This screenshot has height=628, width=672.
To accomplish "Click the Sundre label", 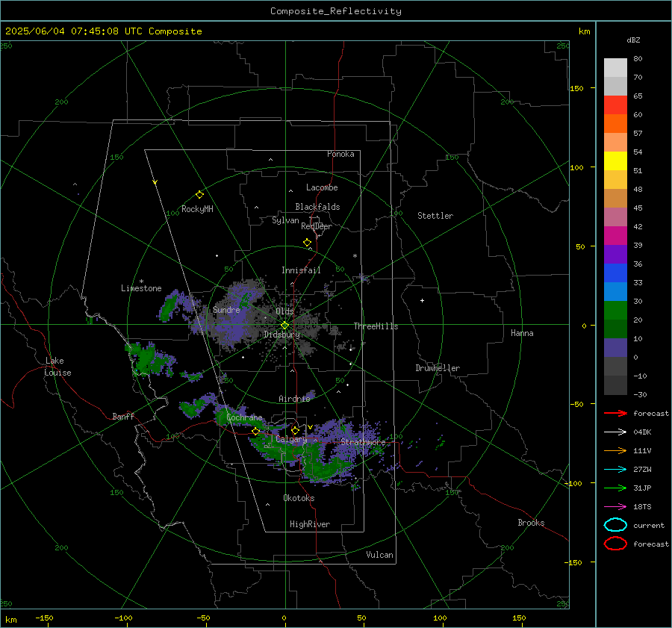I will point(226,310).
